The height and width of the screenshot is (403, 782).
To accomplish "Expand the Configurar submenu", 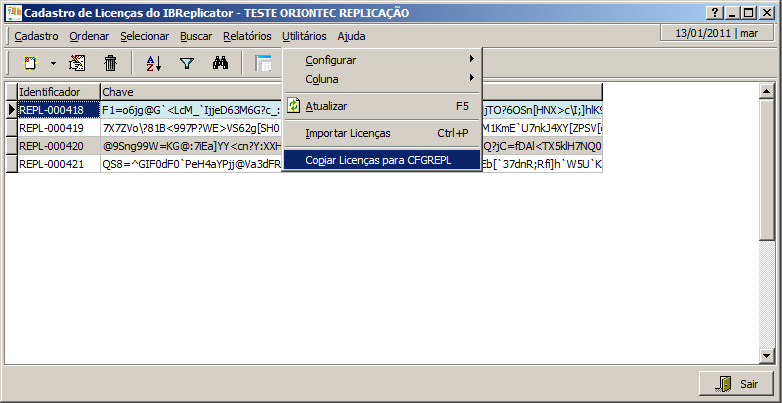I will (382, 60).
